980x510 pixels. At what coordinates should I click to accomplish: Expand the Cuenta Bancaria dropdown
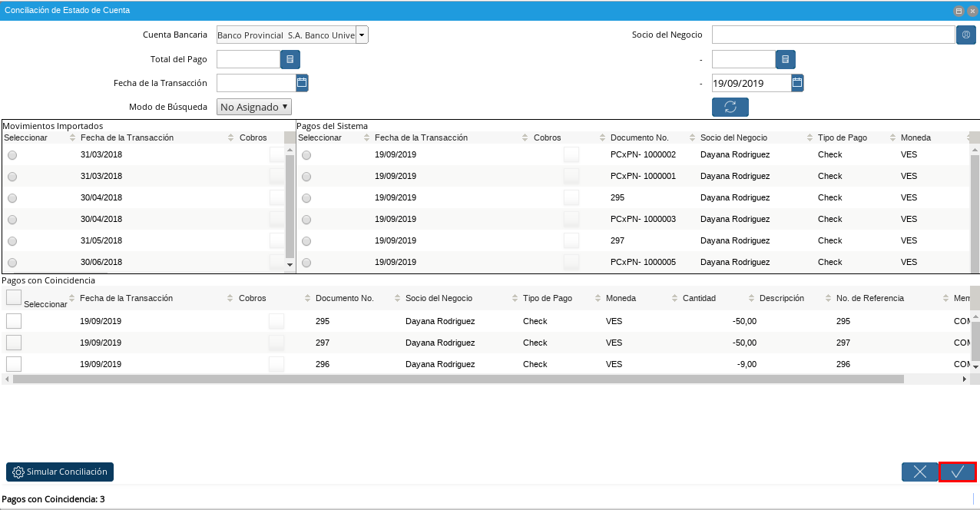[x=362, y=35]
